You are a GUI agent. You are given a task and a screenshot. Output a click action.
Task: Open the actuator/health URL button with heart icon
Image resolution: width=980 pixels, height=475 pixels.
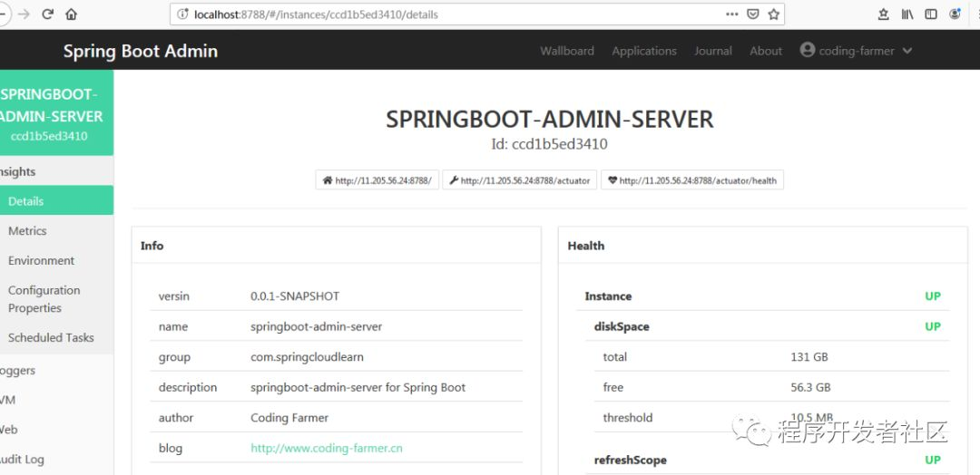pyautogui.click(x=691, y=180)
